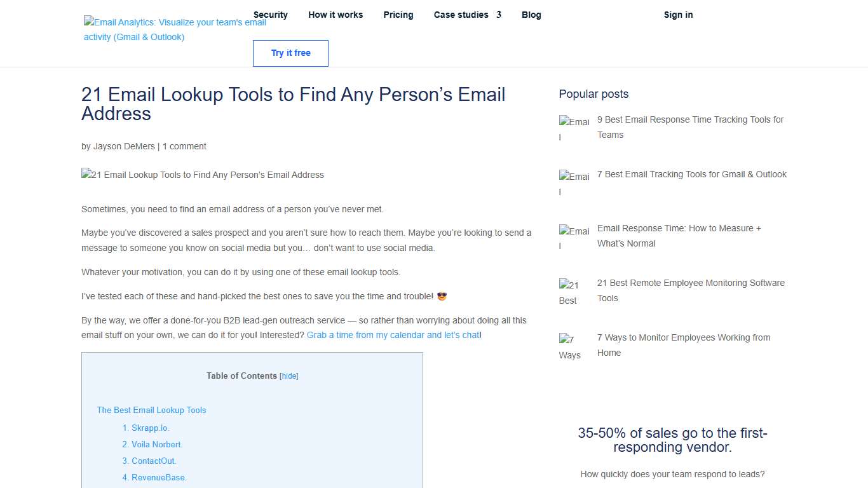Click the broken article header image icon

coord(202,175)
